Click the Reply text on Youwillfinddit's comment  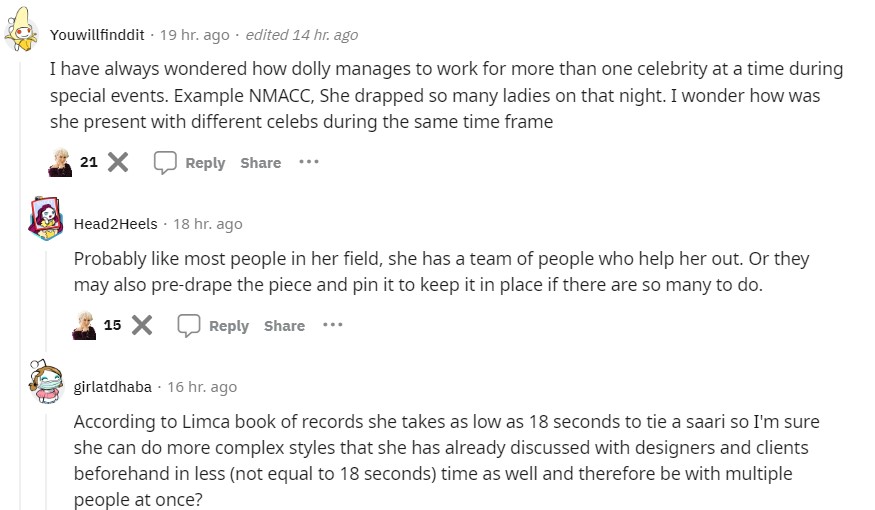pos(205,163)
